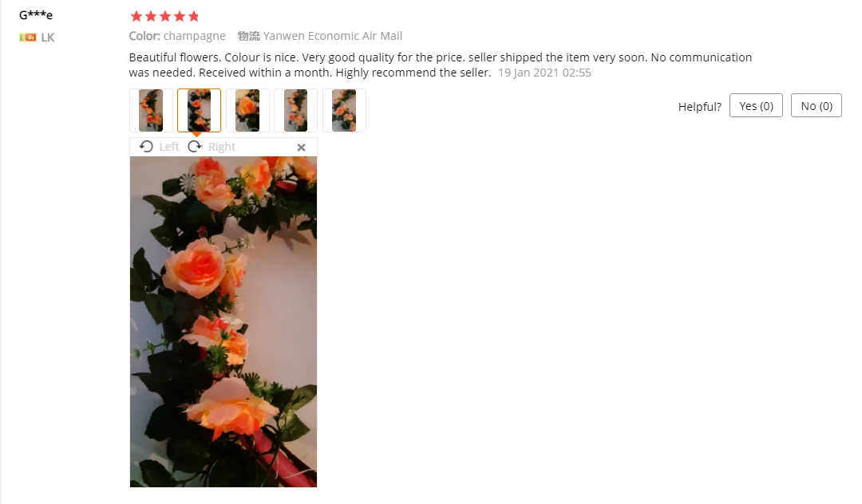Click the Left rotate text label
Image resolution: width=862 pixels, height=504 pixels.
pyautogui.click(x=168, y=147)
